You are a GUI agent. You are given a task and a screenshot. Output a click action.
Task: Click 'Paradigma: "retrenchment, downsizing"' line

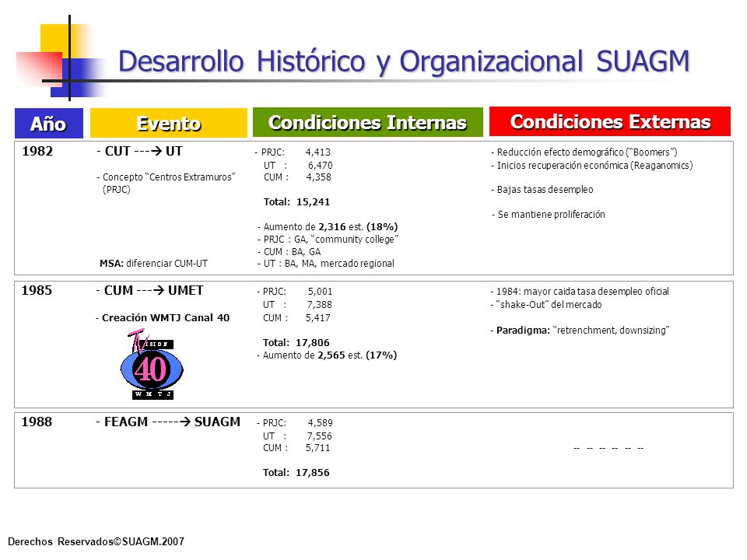(580, 330)
